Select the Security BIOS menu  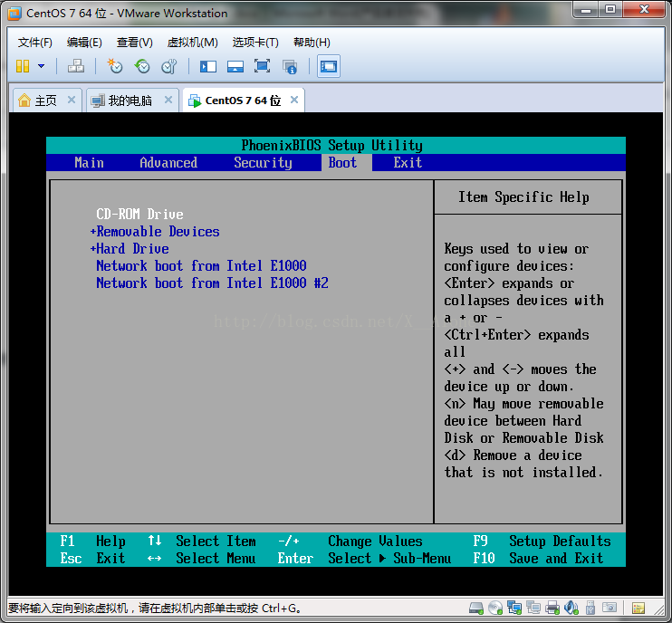[x=263, y=163]
